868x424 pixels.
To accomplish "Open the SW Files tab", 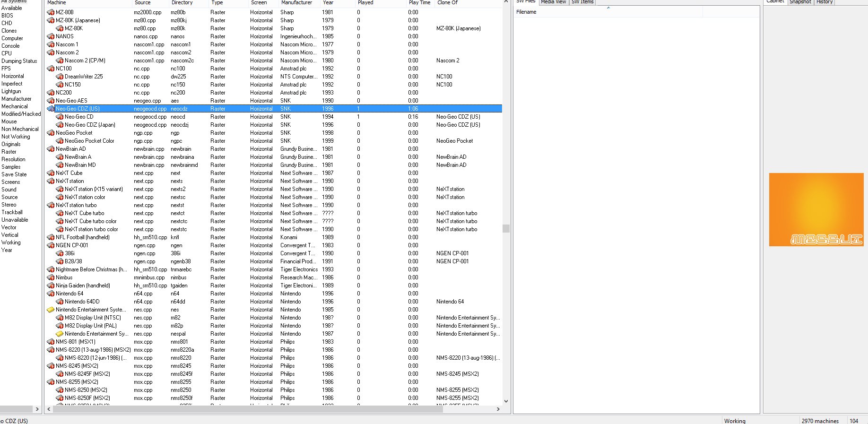I will [x=526, y=2].
